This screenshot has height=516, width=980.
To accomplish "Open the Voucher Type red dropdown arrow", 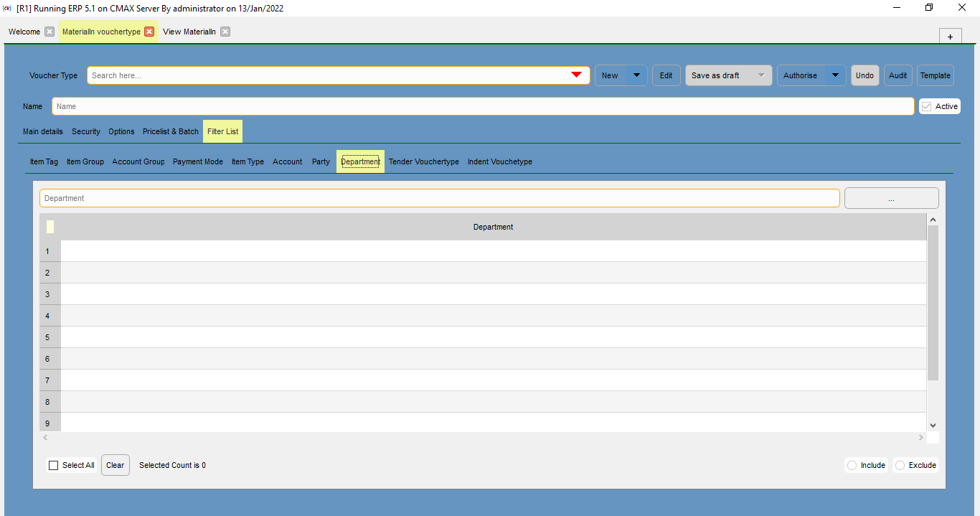I will tap(576, 75).
